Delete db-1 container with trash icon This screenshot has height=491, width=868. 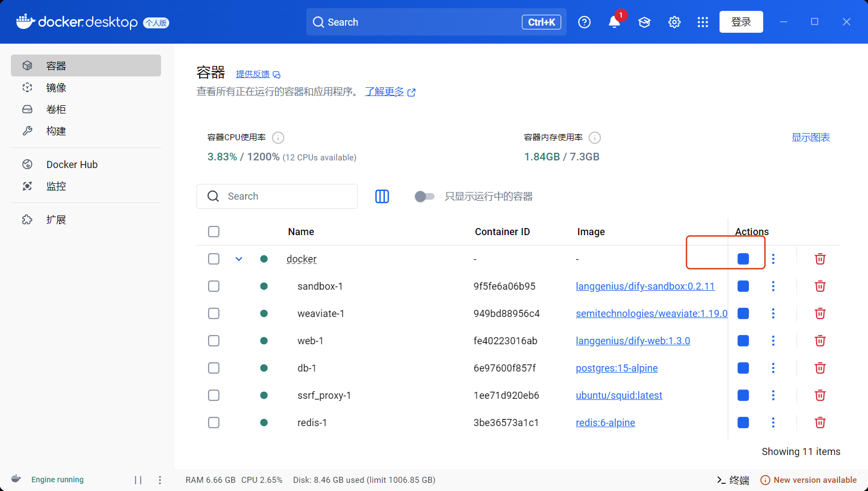click(820, 368)
